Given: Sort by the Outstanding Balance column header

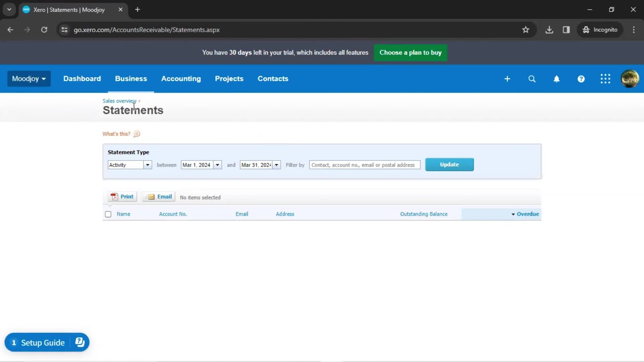Looking at the screenshot, I should (x=424, y=214).
